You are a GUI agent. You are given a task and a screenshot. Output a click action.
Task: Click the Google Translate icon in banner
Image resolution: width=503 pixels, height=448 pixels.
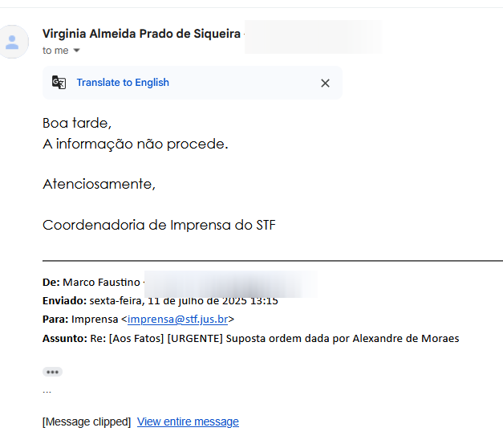tap(59, 83)
